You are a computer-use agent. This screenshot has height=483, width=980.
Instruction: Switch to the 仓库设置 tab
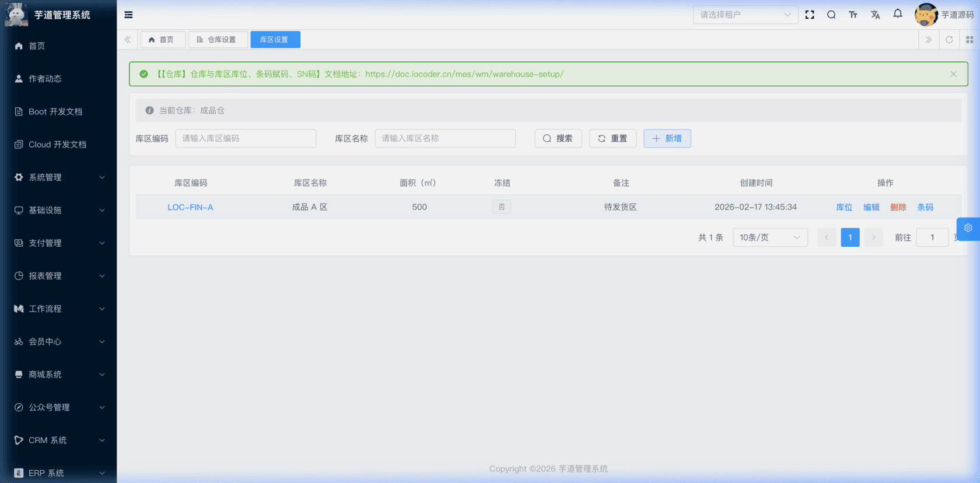pyautogui.click(x=217, y=40)
